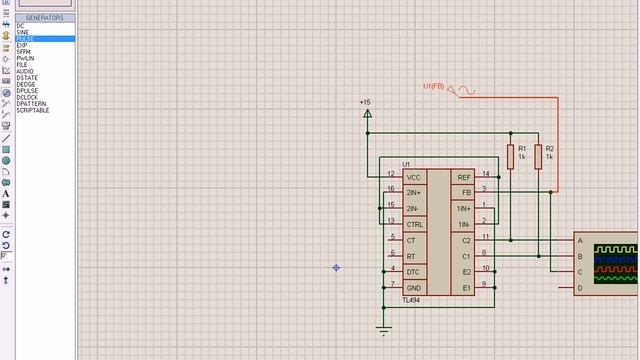Screen dimensions: 640x360
Task: Click the blue origin marker on the sheet
Action: point(336,268)
